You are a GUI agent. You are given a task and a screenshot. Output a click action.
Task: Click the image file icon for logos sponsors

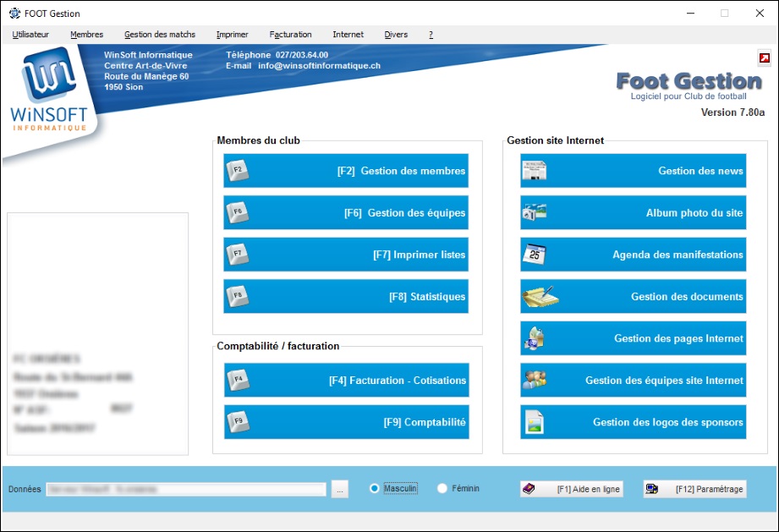[535, 422]
